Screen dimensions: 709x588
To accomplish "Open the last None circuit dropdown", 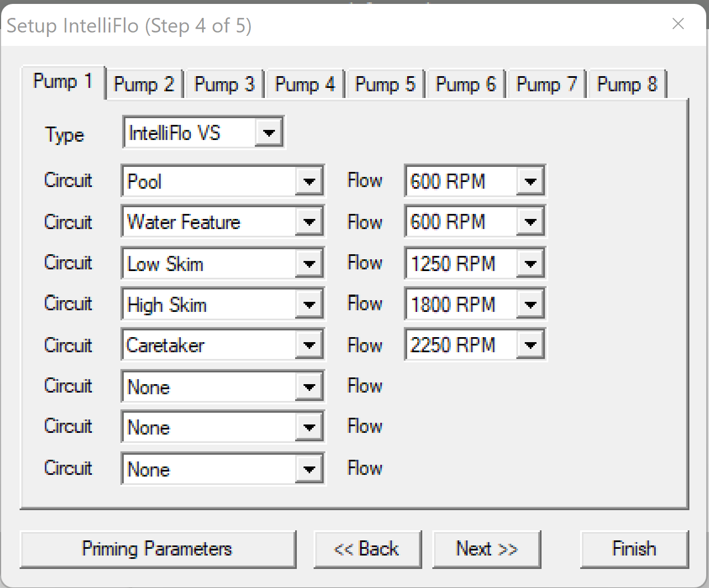I will pyautogui.click(x=223, y=469).
